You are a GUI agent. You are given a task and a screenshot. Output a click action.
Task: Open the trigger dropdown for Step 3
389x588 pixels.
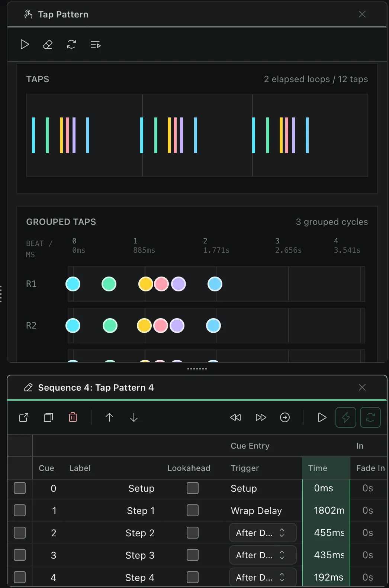263,555
